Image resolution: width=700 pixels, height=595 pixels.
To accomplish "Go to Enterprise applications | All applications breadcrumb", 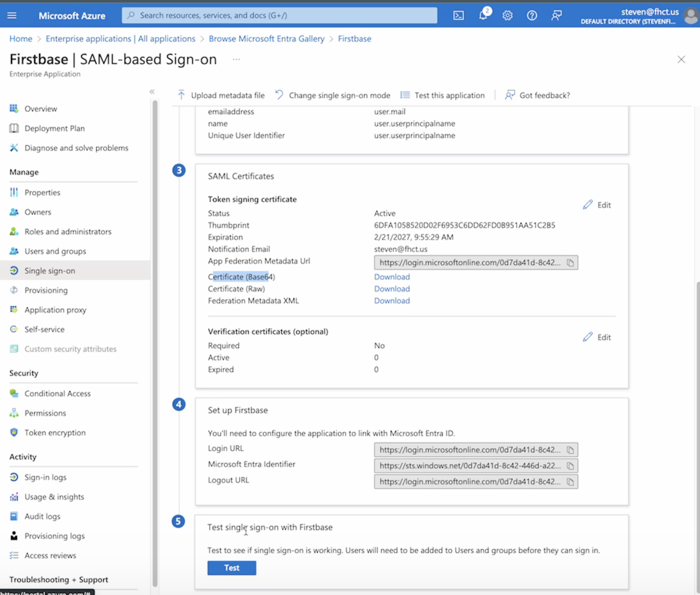I will point(121,39).
